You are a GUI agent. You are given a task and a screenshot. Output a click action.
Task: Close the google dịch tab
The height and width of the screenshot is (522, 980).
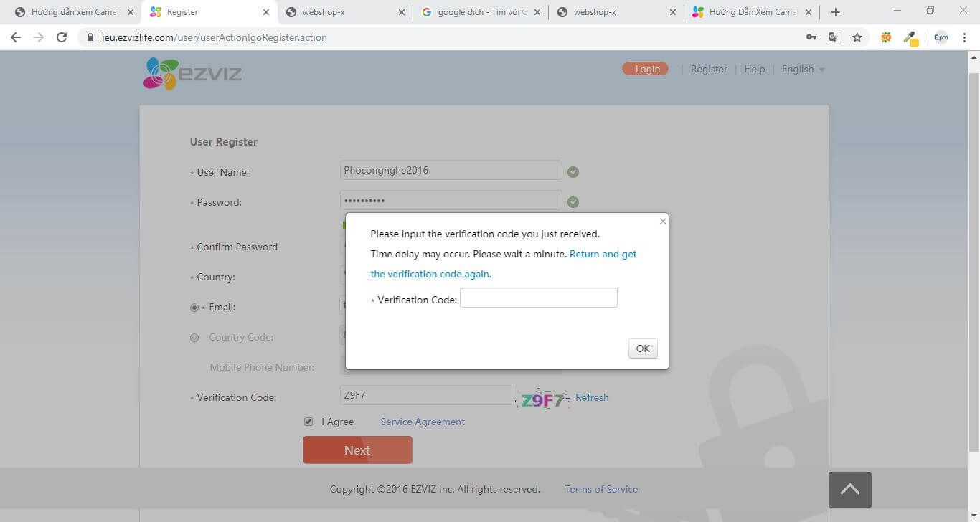coord(537,12)
